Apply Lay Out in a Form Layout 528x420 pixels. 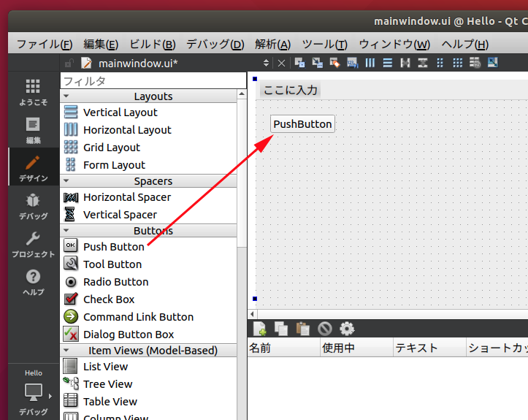440,63
